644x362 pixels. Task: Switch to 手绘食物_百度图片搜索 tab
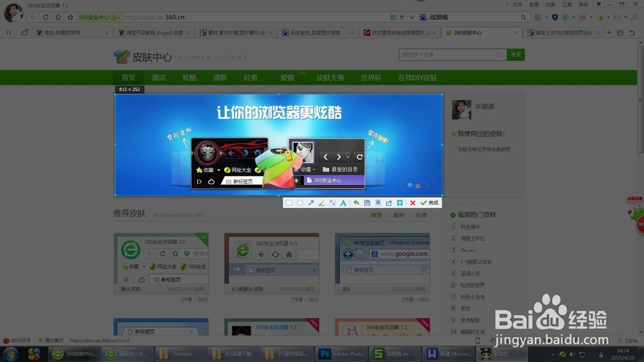tap(317, 32)
